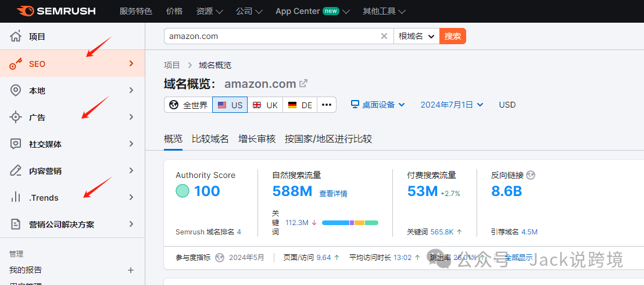The width and height of the screenshot is (644, 285).
Task: Click the Semrush domain rank value 4
Action: click(x=239, y=232)
